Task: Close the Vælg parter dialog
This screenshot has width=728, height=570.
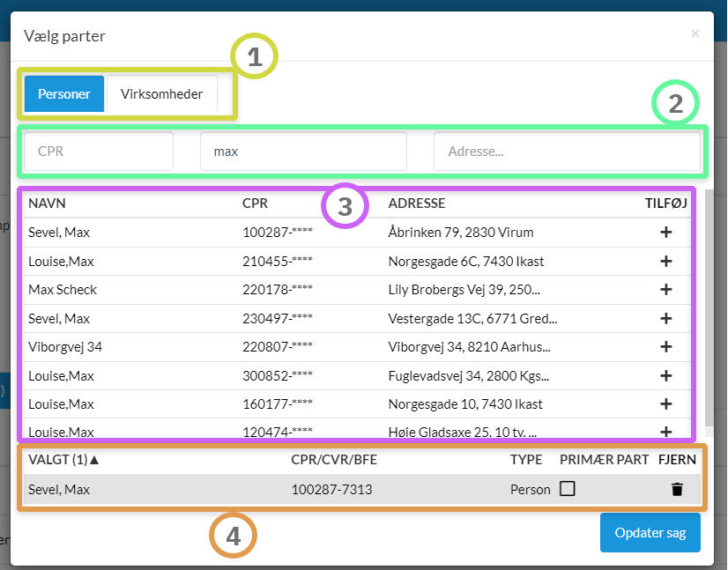Action: [695, 33]
